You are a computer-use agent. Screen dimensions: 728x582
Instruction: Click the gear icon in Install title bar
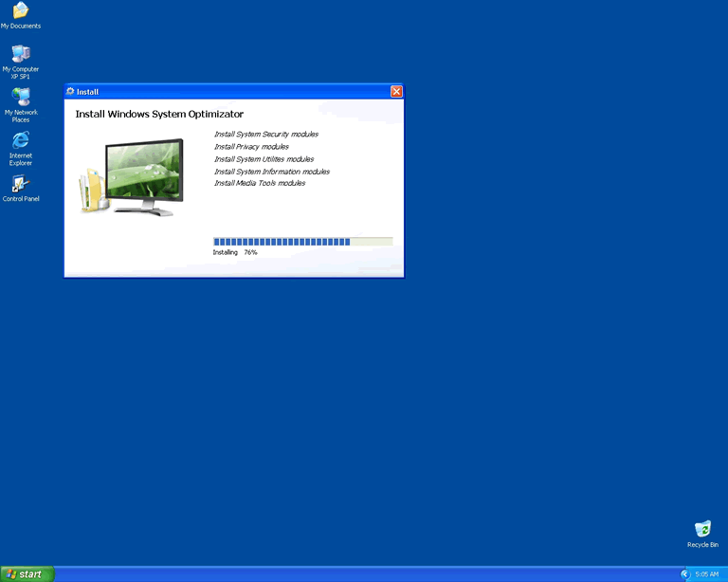click(70, 92)
